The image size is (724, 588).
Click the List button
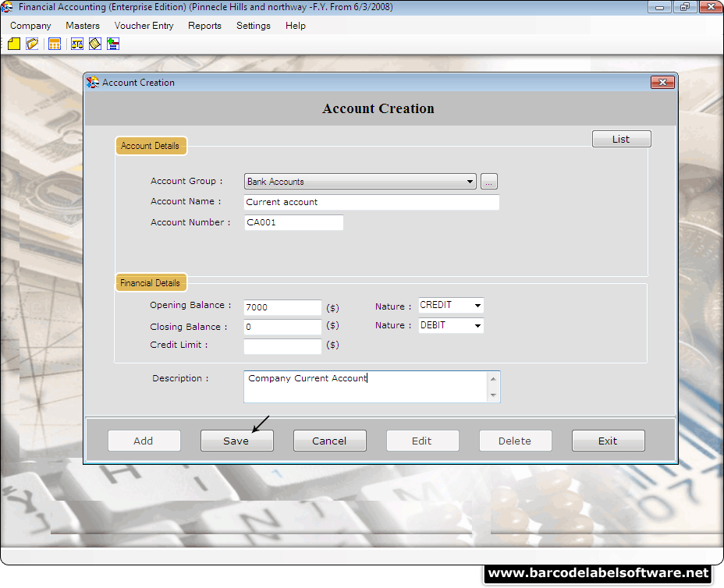tap(621, 139)
